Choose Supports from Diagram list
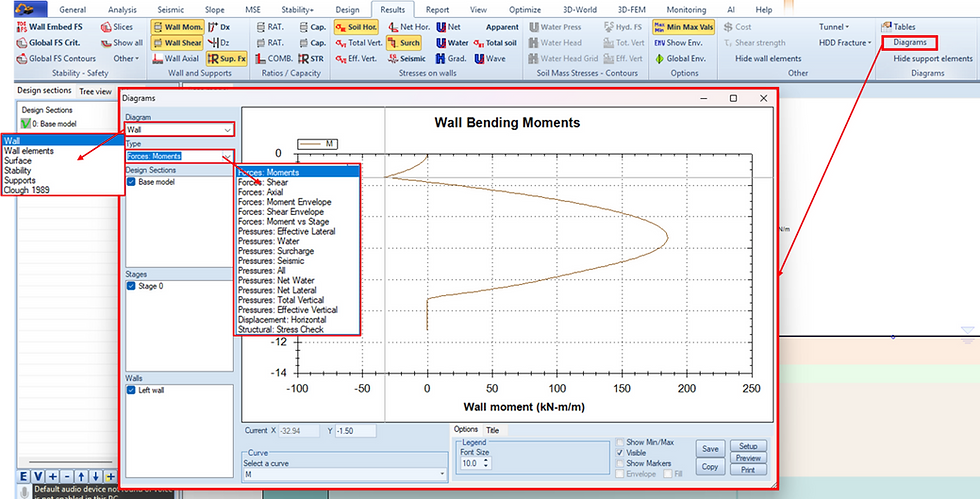Image resolution: width=980 pixels, height=499 pixels. 62,180
